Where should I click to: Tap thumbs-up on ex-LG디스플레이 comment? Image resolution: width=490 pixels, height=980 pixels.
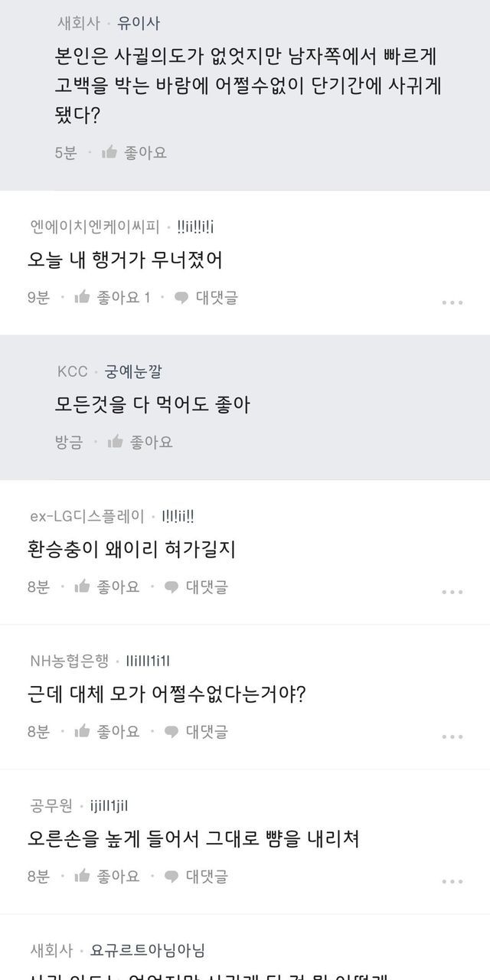[83, 586]
